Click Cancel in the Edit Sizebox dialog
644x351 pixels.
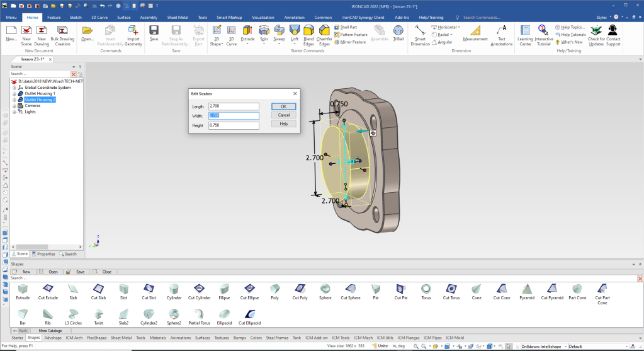pos(283,115)
